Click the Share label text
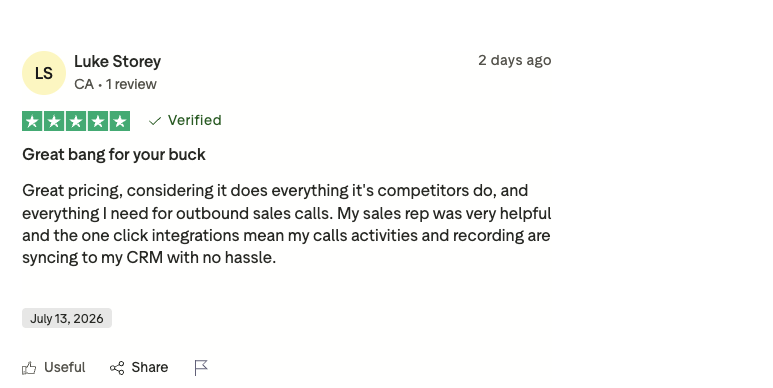Screen dimensions: 773x388 click(150, 367)
